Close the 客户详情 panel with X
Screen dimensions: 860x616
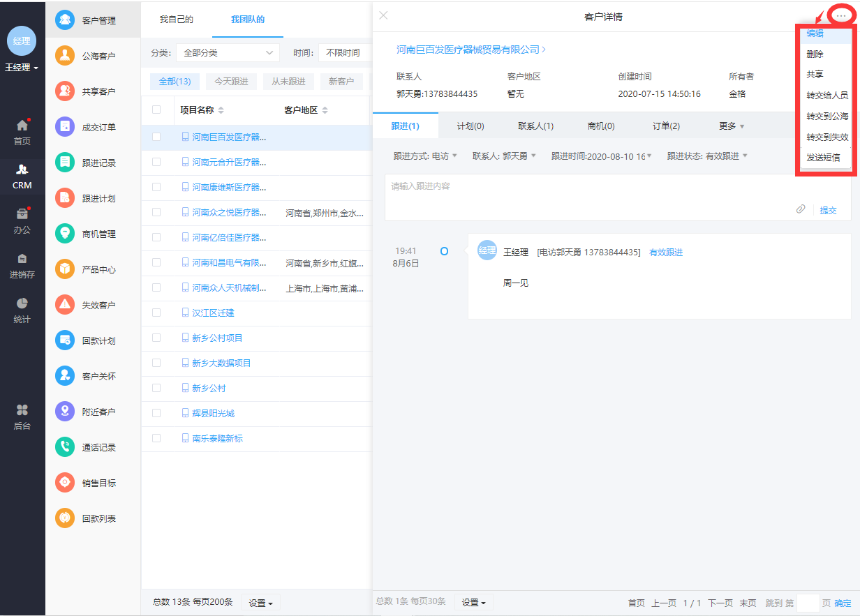pos(383,15)
